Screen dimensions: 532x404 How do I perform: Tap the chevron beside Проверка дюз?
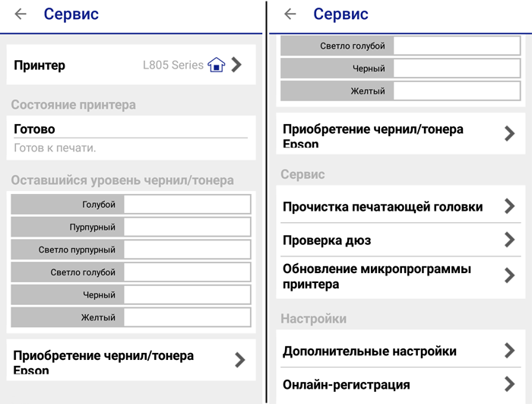[x=509, y=240]
